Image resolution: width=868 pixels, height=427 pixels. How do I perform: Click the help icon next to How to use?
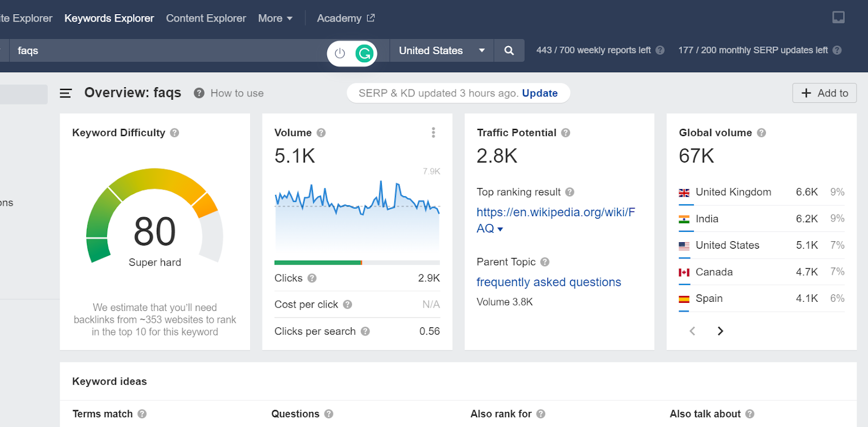click(199, 93)
